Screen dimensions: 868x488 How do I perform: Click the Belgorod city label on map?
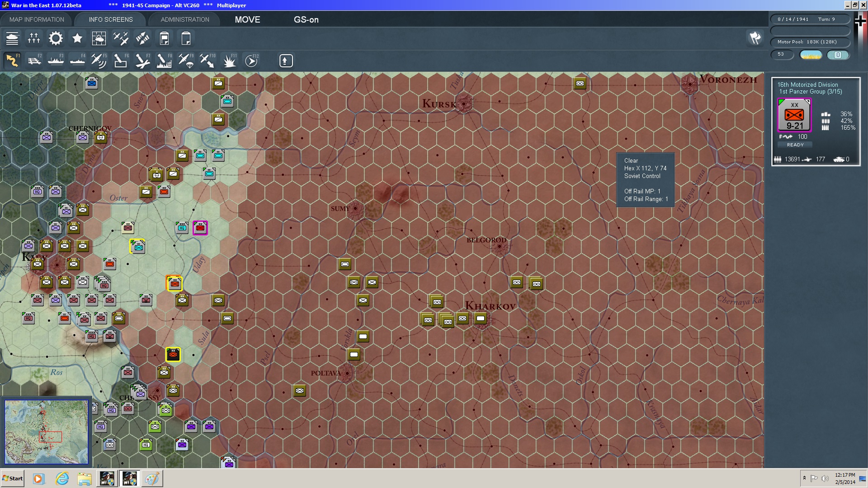(486, 240)
